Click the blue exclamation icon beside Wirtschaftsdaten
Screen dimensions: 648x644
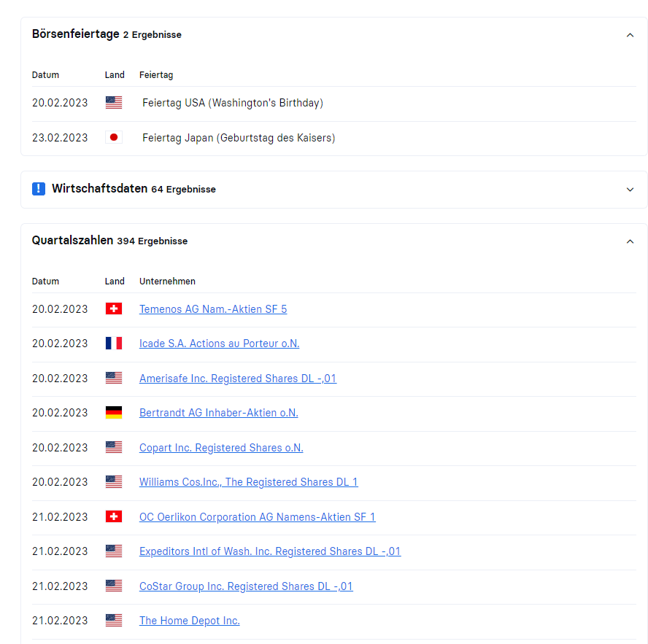39,189
